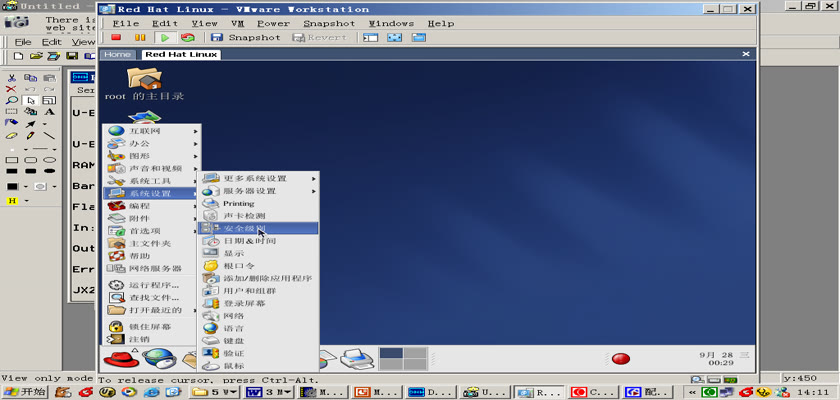Select scissors cut tool in background app

tap(11, 78)
